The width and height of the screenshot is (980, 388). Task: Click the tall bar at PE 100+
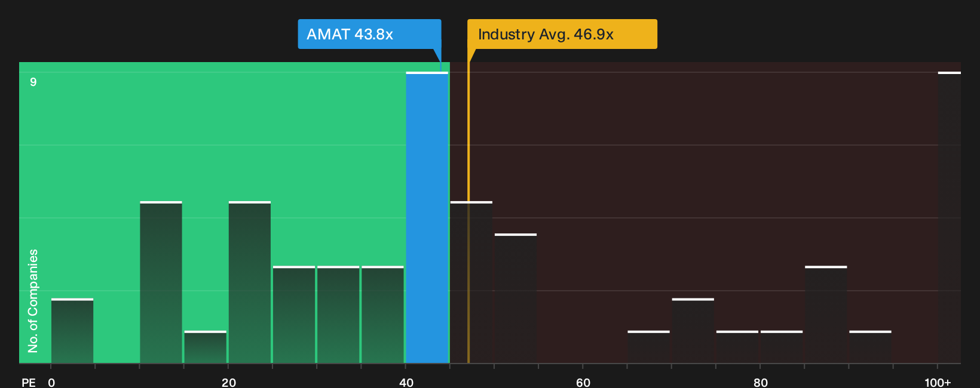[x=950, y=217]
